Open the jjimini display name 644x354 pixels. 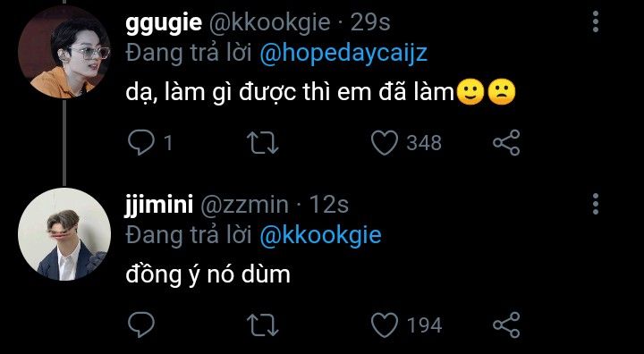click(x=159, y=205)
